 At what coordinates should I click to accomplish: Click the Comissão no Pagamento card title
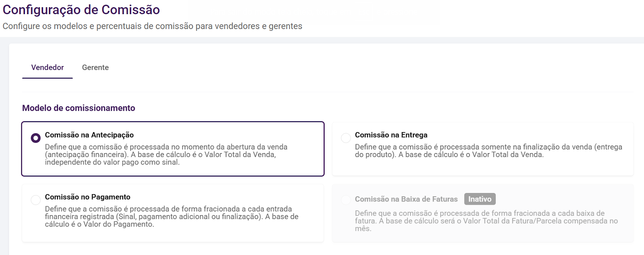coord(87,197)
